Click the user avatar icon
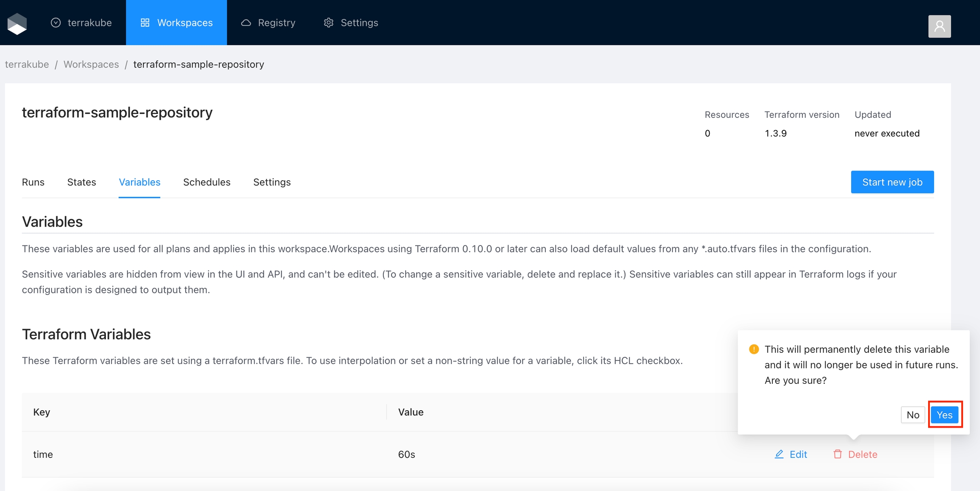Screen dimensions: 980x491 point(939,26)
